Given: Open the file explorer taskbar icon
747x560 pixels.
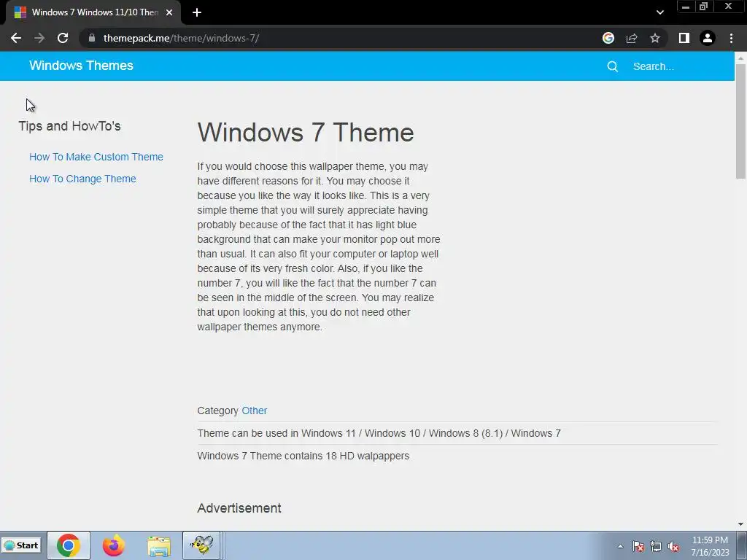Looking at the screenshot, I should (158, 545).
